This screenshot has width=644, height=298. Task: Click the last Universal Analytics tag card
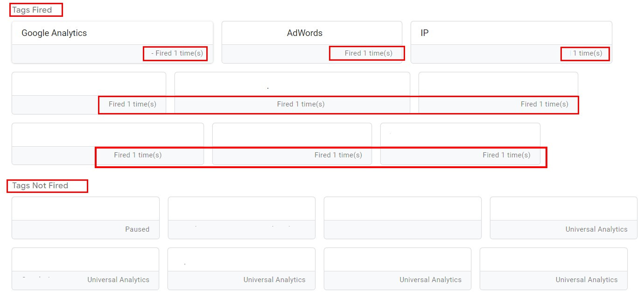[553, 269]
